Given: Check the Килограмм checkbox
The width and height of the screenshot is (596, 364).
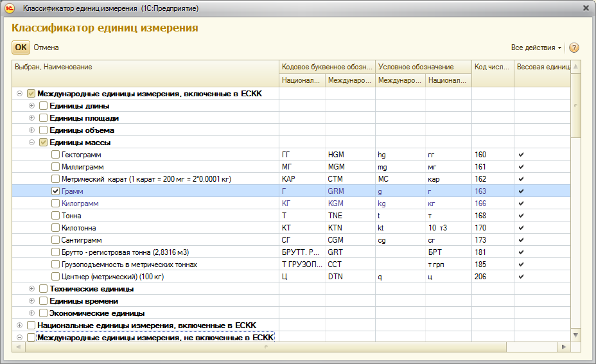Looking at the screenshot, I should pyautogui.click(x=56, y=204).
